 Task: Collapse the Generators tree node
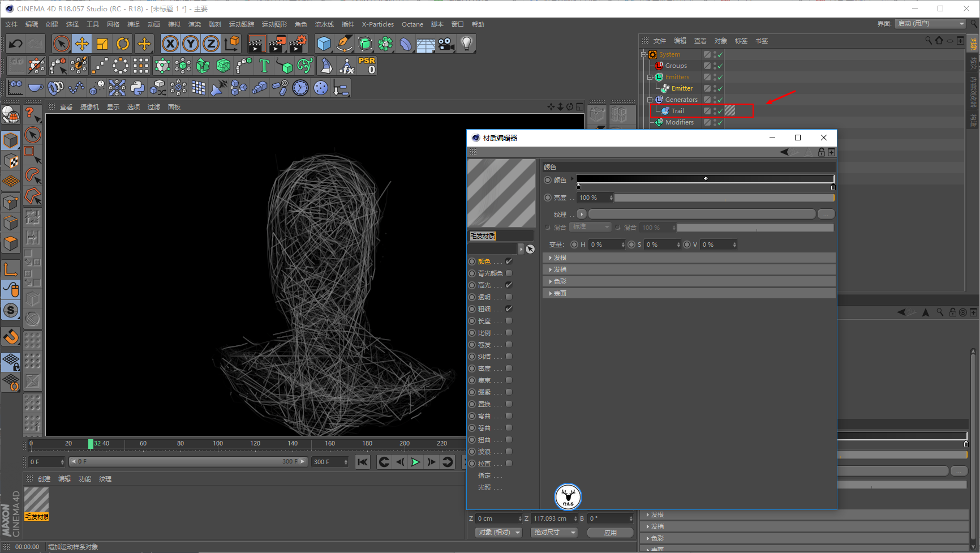pos(650,100)
